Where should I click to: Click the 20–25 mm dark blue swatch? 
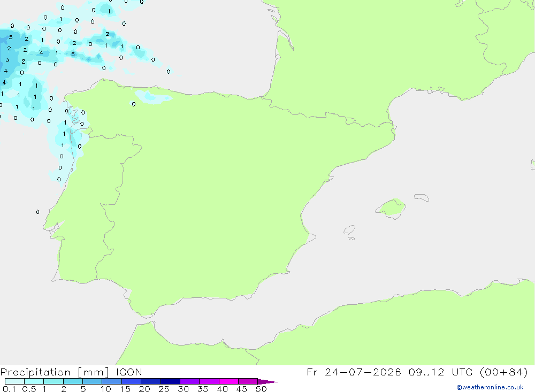point(151,381)
